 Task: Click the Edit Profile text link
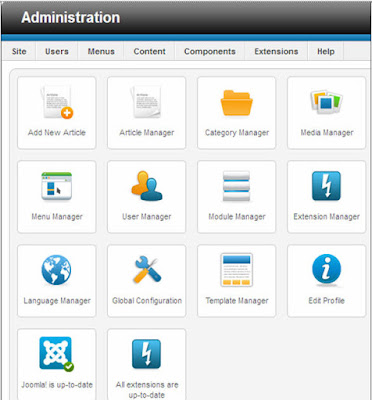[x=327, y=301]
